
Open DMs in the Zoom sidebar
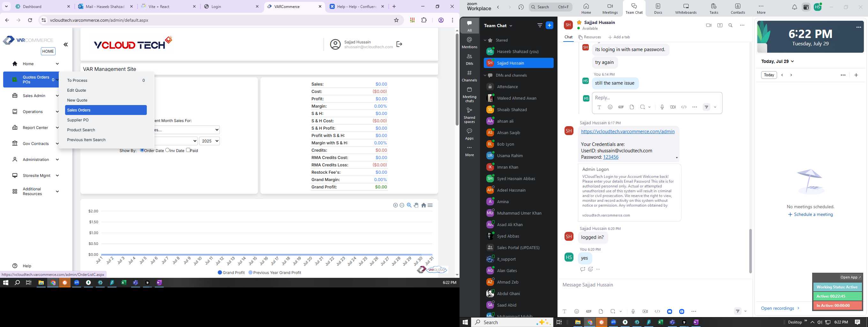pos(469,60)
